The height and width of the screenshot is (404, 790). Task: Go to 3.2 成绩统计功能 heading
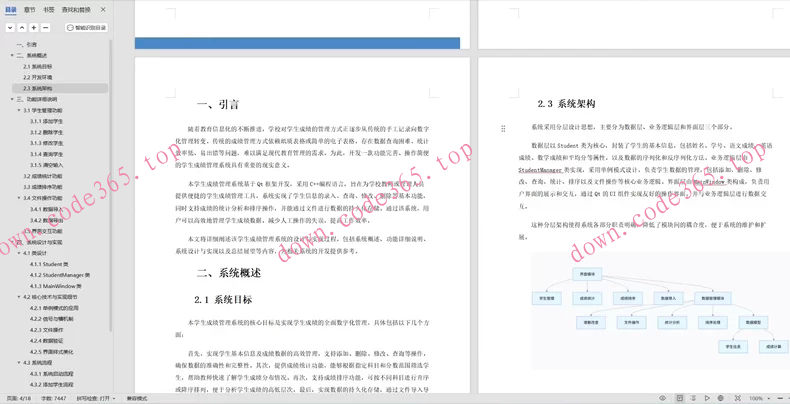coord(43,176)
